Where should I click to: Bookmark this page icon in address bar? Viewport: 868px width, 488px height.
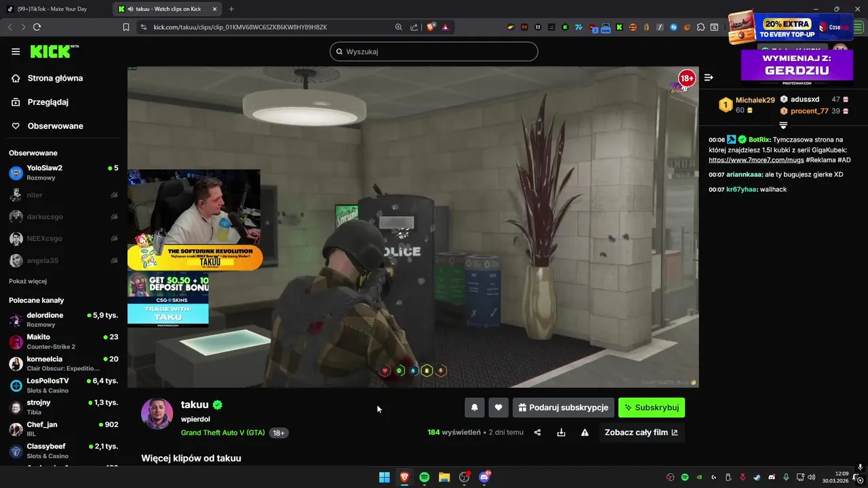pyautogui.click(x=126, y=27)
